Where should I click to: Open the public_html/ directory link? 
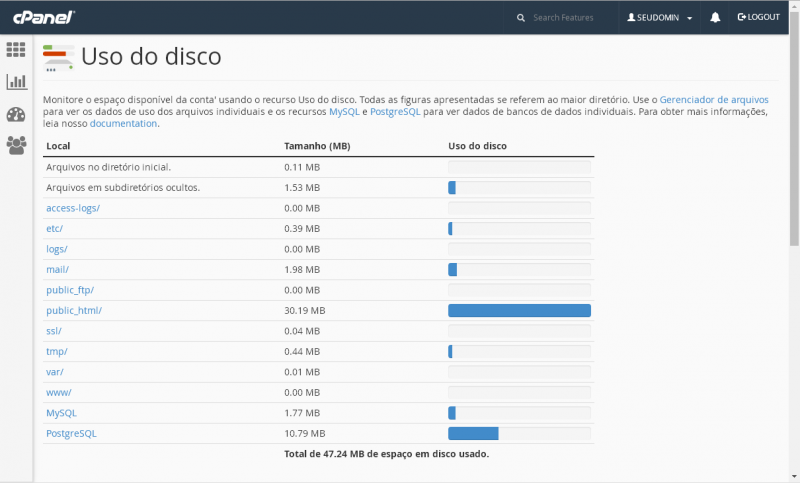[74, 311]
